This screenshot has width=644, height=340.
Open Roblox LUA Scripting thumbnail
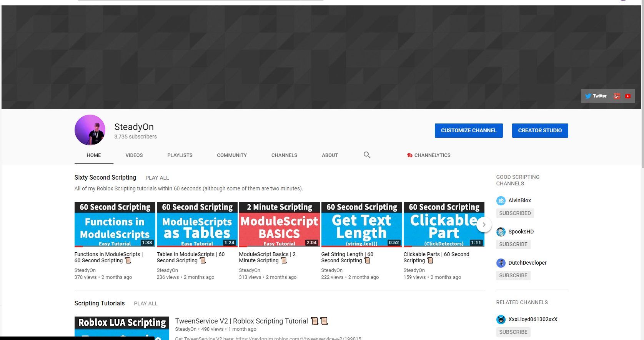(122, 328)
